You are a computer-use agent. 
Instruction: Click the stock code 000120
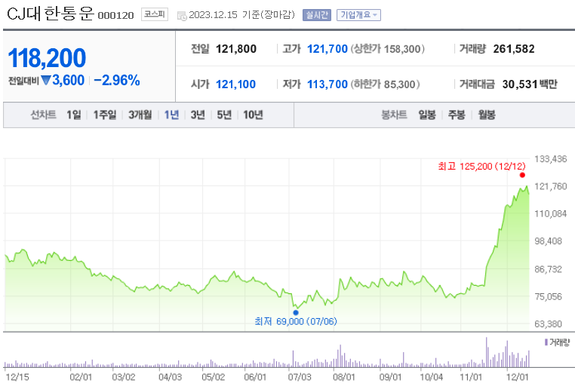coord(116,15)
